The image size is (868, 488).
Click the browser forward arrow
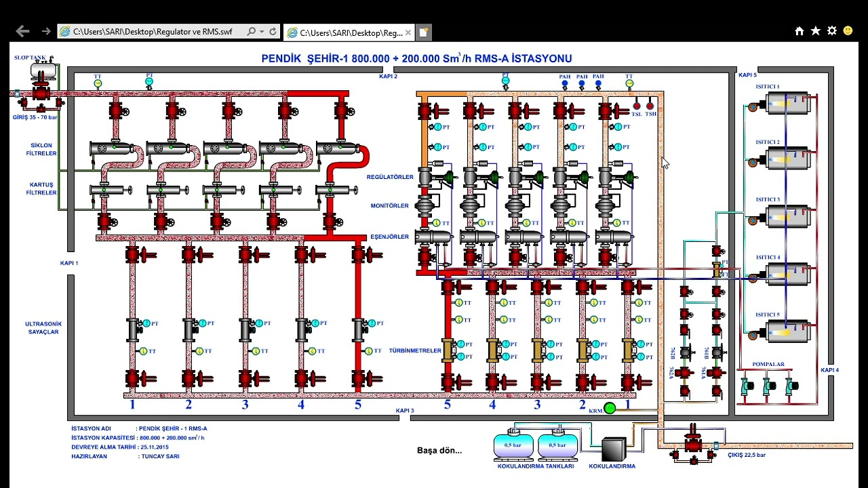click(x=46, y=31)
